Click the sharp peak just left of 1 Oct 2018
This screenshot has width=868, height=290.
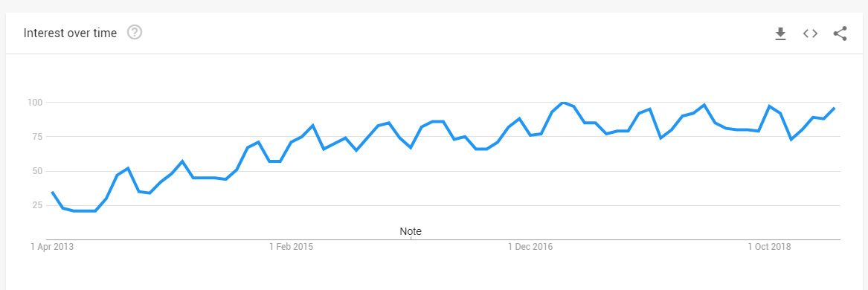769,106
